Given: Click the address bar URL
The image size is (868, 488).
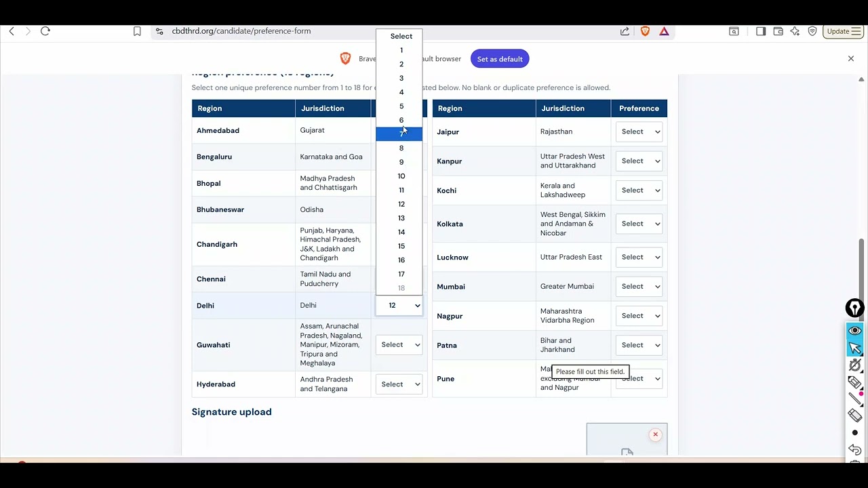Looking at the screenshot, I should [x=241, y=31].
